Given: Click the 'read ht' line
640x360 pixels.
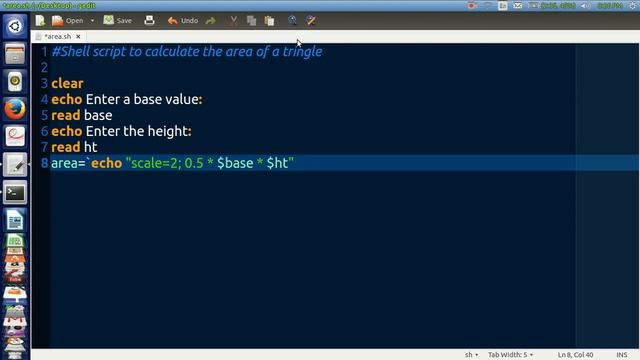Looking at the screenshot, I should 74,147.
